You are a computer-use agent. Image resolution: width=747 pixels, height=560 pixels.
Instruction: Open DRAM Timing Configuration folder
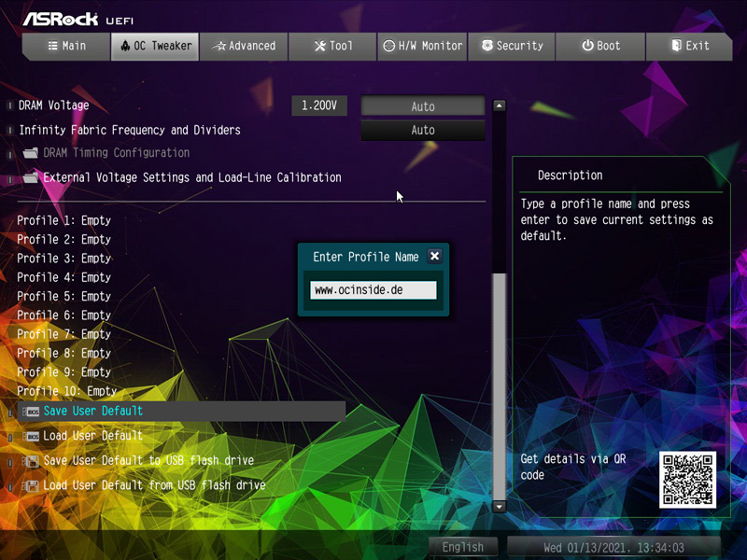[116, 153]
